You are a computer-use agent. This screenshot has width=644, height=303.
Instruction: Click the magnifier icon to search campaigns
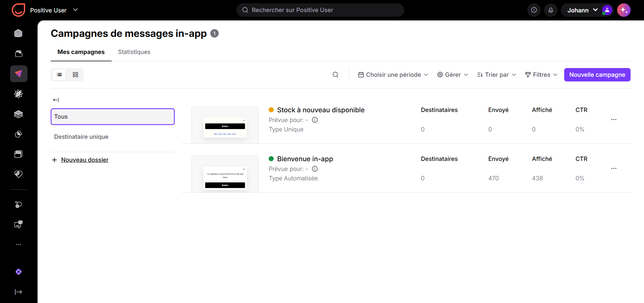click(335, 75)
